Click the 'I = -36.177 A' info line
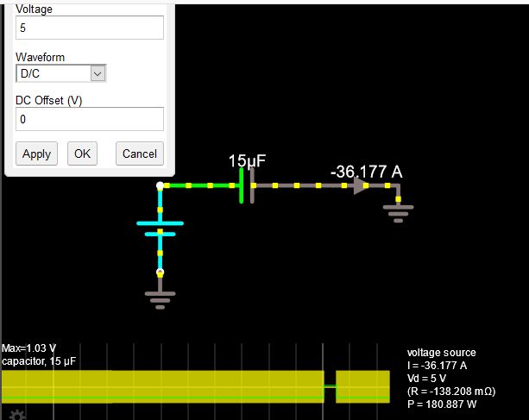The image size is (529, 420). point(437,366)
